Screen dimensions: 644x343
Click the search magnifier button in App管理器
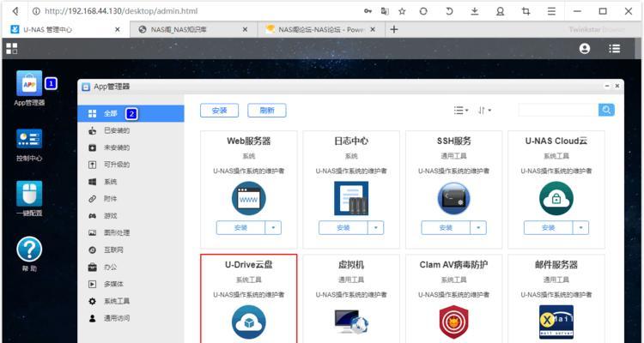pyautogui.click(x=606, y=110)
